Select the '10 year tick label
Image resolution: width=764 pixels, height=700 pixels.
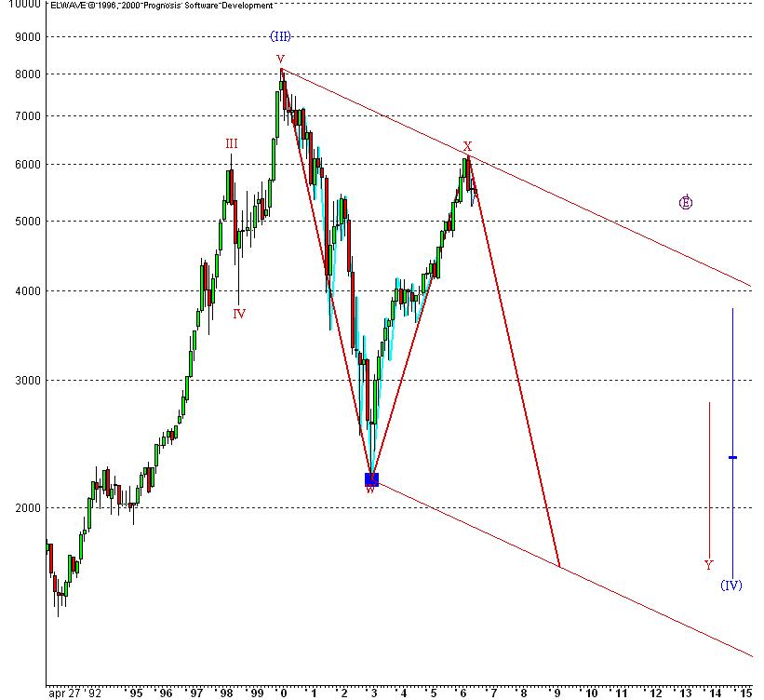[x=590, y=693]
